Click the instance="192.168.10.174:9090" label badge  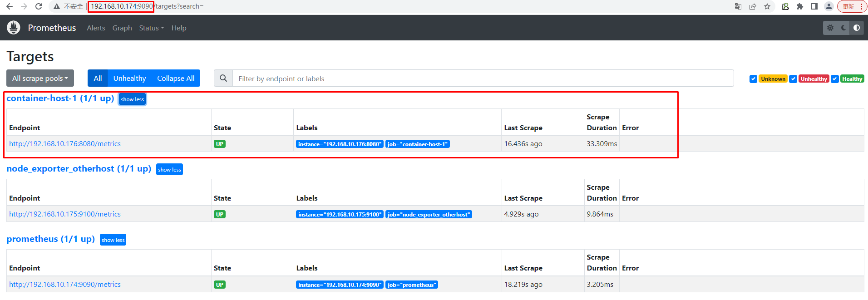coord(340,285)
